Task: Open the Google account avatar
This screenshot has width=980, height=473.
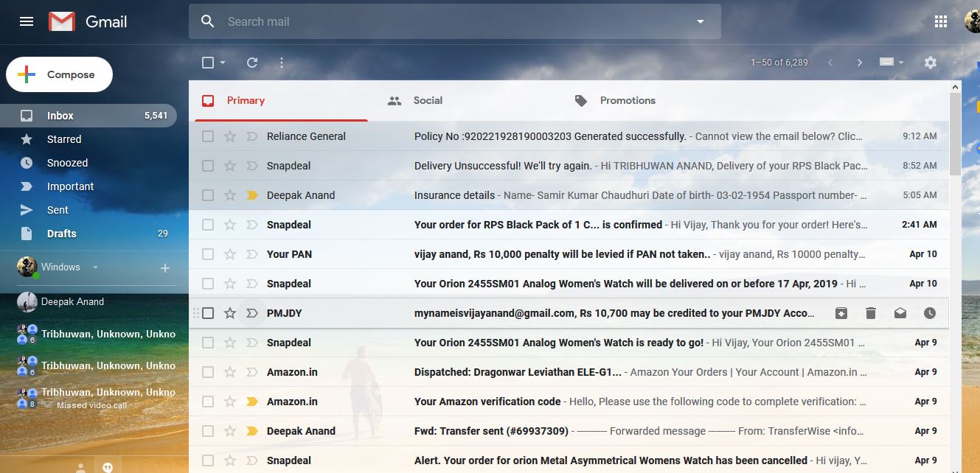Action: pyautogui.click(x=973, y=21)
